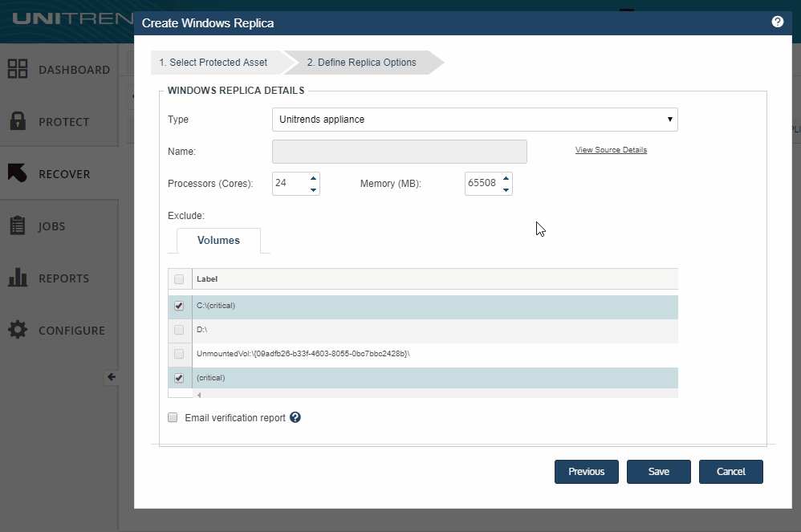The image size is (801, 532).
Task: Open dialog help question mark icon
Action: tap(778, 22)
